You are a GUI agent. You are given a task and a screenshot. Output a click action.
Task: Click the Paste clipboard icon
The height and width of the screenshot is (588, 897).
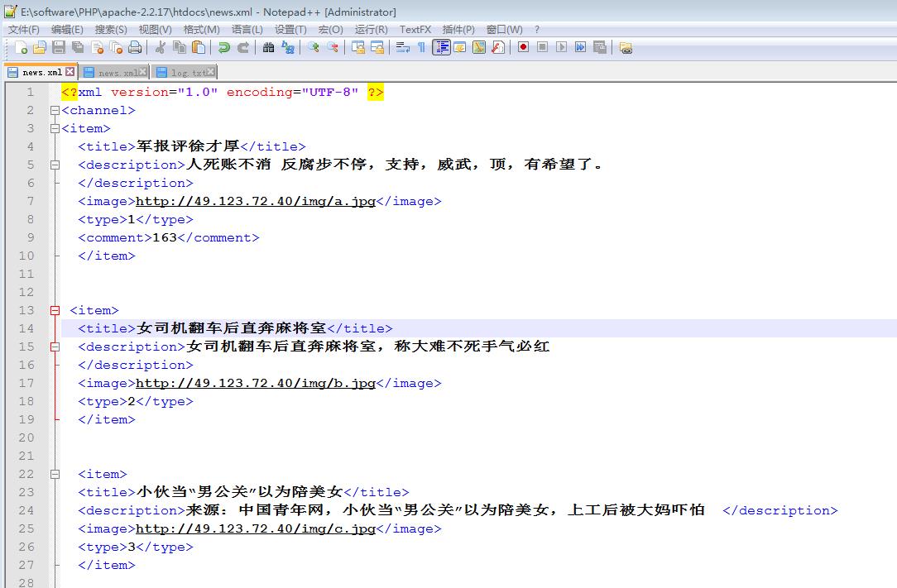click(199, 47)
